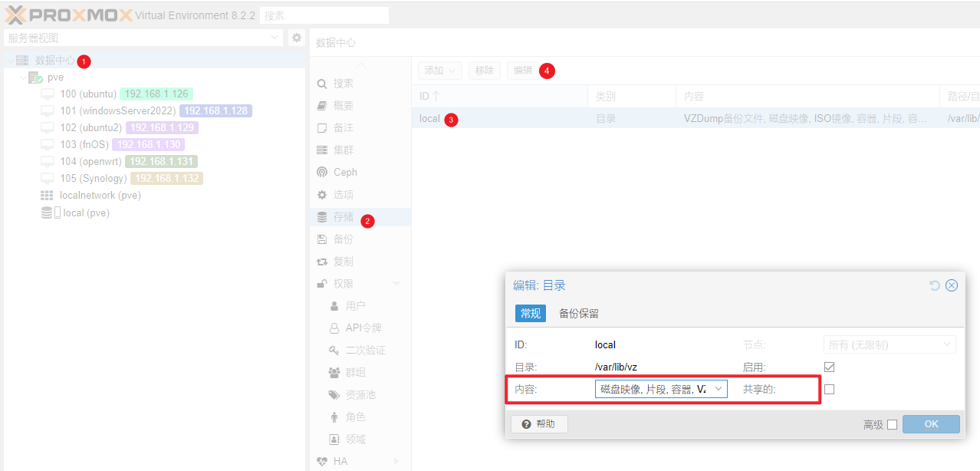Click the localnetwork (pve) grid icon
This screenshot has height=471, width=980.
pyautogui.click(x=48, y=196)
